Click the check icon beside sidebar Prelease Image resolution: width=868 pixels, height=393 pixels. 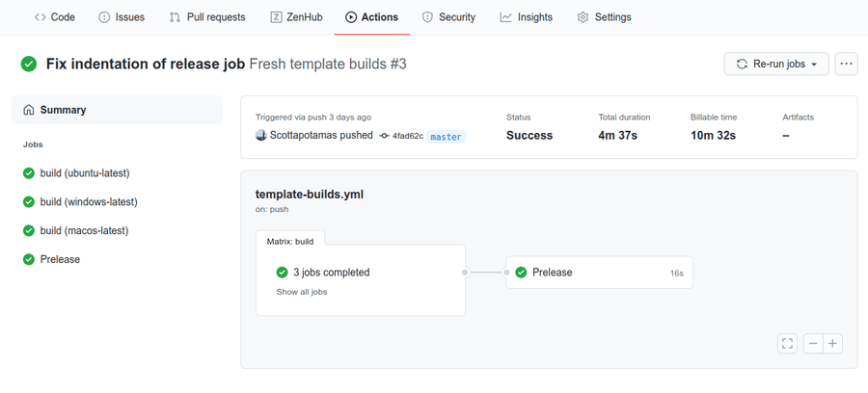pos(29,260)
